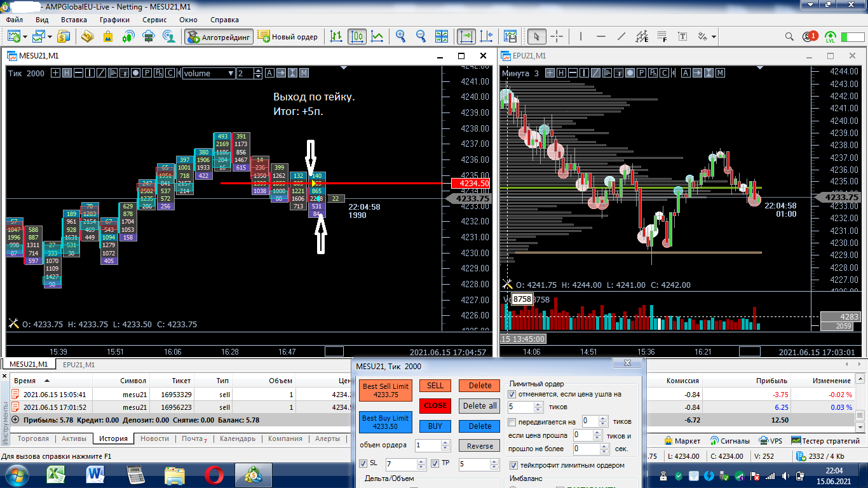Save chart template icon in toolbar
The height and width of the screenshot is (488, 868).
tap(510, 36)
